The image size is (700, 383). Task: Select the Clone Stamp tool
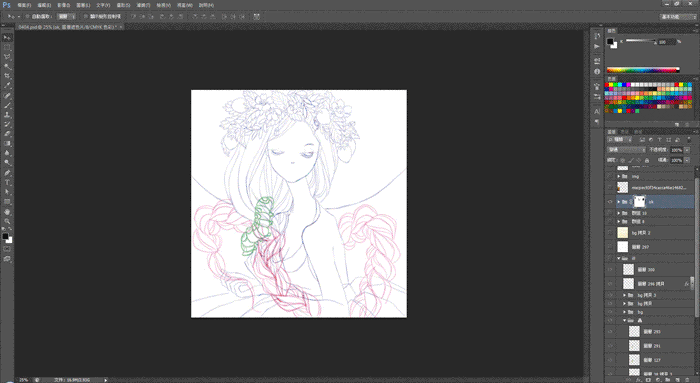point(7,115)
